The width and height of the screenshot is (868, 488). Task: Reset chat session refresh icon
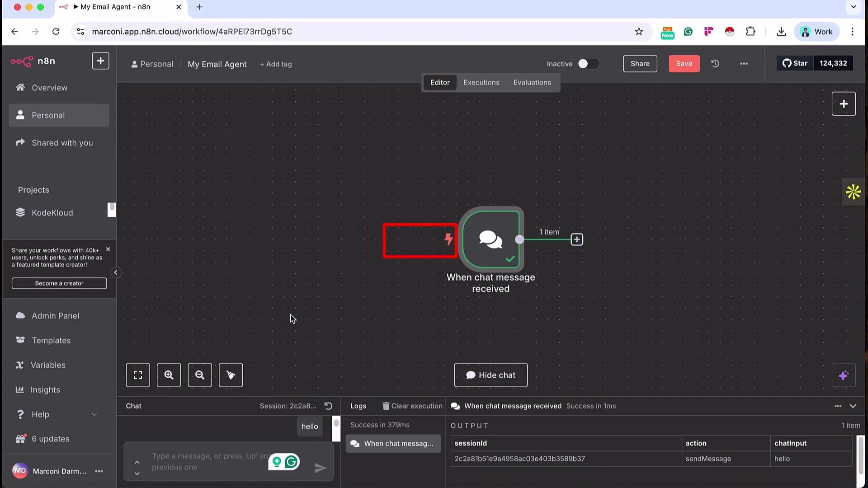(329, 406)
